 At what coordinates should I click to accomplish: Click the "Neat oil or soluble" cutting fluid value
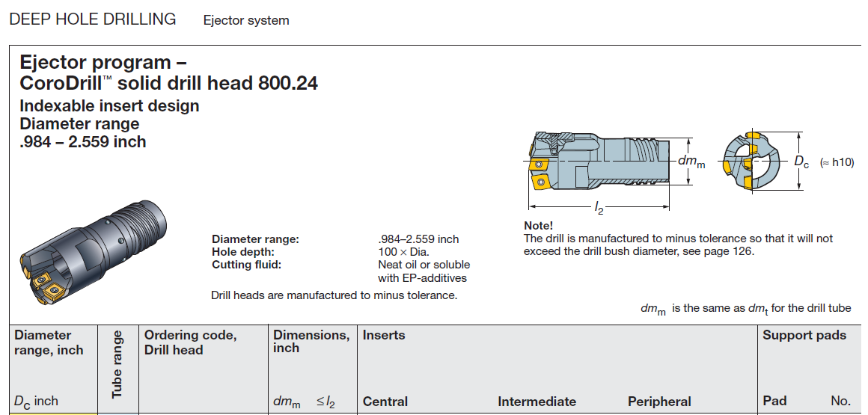click(x=424, y=265)
